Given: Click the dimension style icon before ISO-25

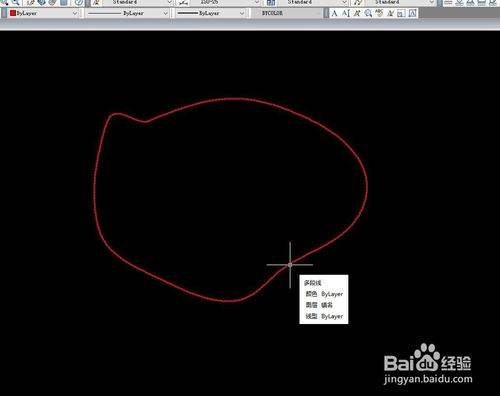Looking at the screenshot, I should 183,3.
